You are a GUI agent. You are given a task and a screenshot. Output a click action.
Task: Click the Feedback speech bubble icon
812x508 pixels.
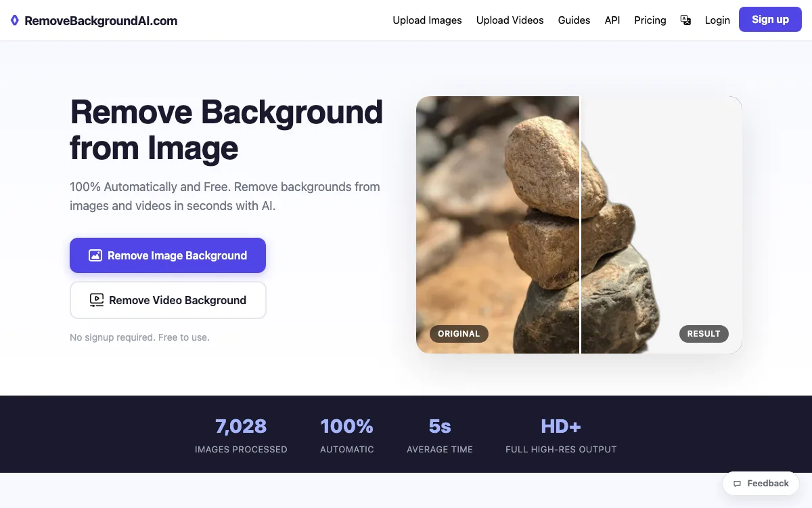coord(738,484)
